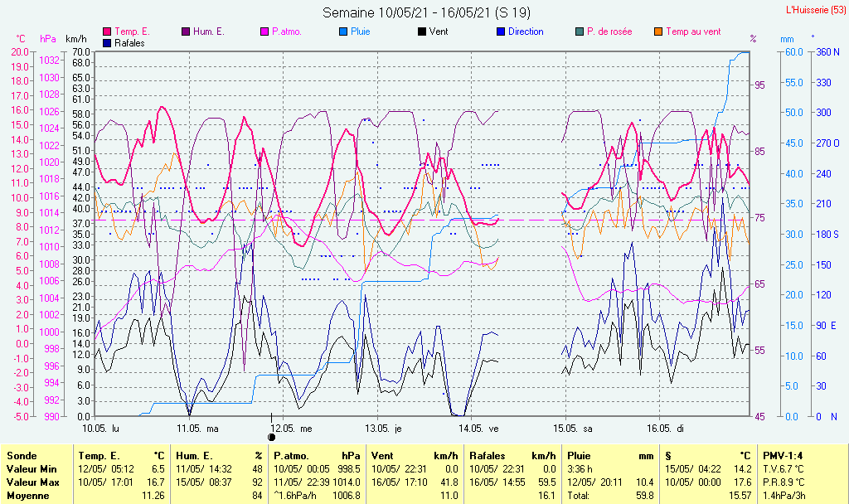
Task: Click the '180 S' direction axis tick
Action: pyautogui.click(x=827, y=235)
